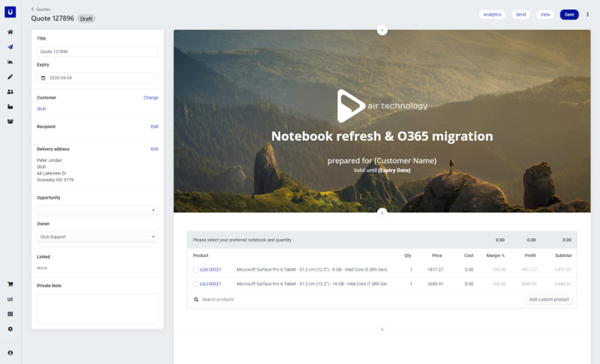Image resolution: width=600 pixels, height=364 pixels.
Task: Click the Title input field
Action: (x=98, y=52)
